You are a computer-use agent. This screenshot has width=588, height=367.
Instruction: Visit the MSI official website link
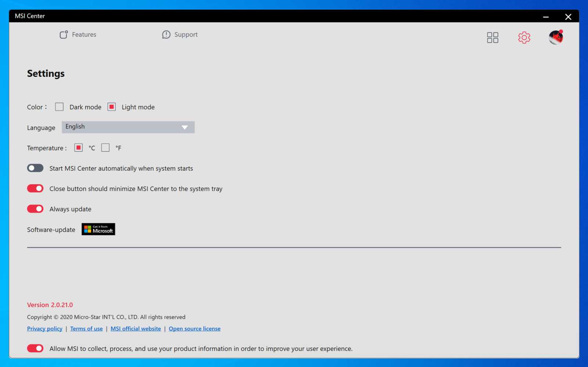tap(136, 329)
